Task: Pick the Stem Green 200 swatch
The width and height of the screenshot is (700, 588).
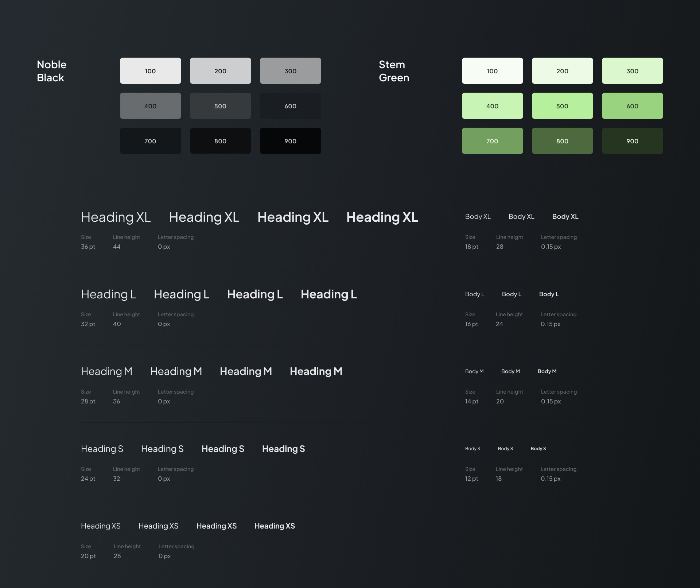Action: click(x=562, y=71)
